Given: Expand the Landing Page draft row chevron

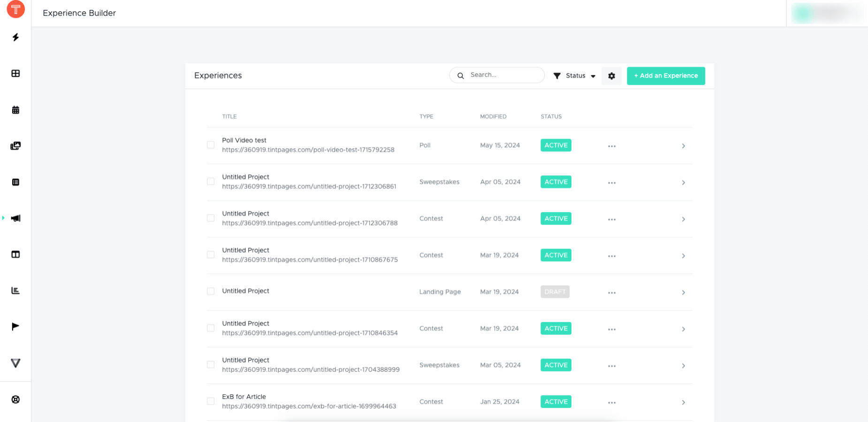Looking at the screenshot, I should (683, 292).
